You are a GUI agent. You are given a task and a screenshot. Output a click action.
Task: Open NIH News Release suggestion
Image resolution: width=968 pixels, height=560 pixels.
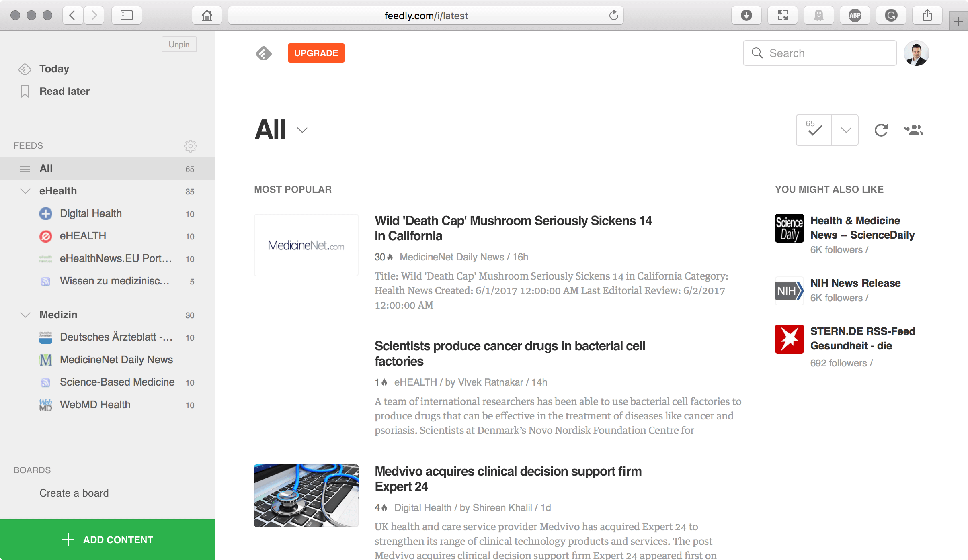pos(855,283)
